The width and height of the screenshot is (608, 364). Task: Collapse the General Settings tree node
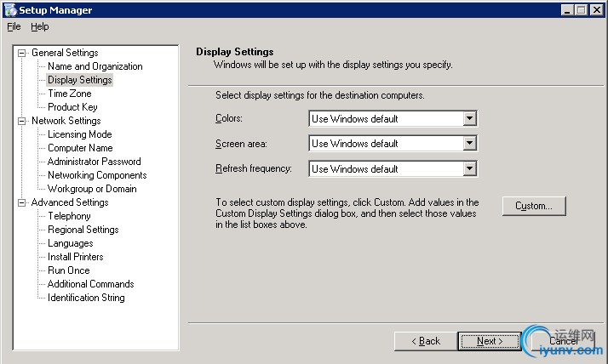22,53
